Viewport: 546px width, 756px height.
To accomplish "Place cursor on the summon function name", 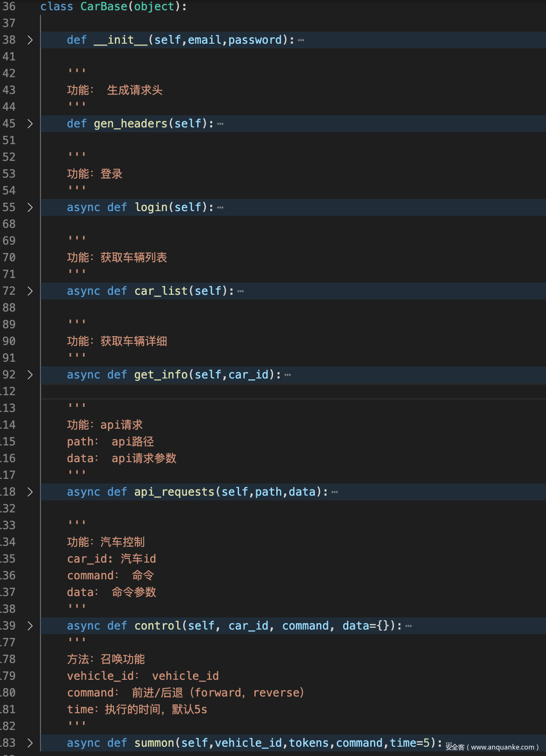I will pos(154,743).
